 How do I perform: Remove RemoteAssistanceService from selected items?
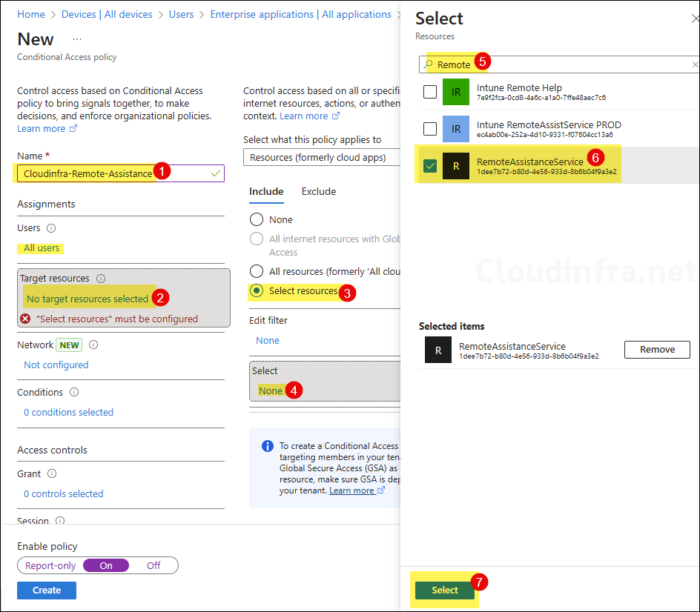[x=657, y=350]
